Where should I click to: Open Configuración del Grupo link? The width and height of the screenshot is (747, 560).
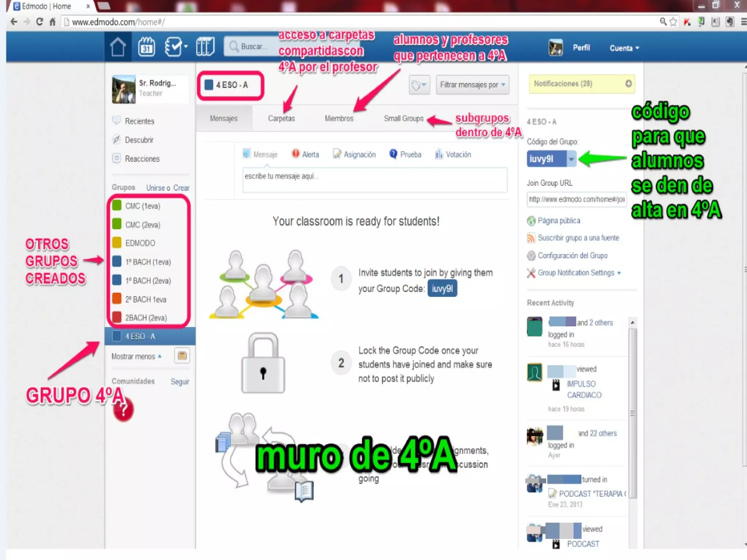(x=572, y=256)
